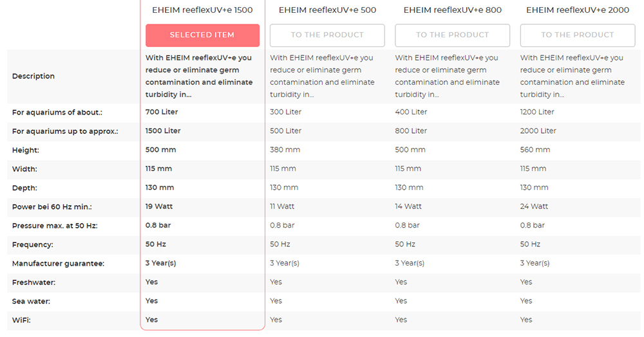Click the 'Manufacturer guarantee:' row label
Image resolution: width=644 pixels, height=337 pixels.
pos(58,264)
